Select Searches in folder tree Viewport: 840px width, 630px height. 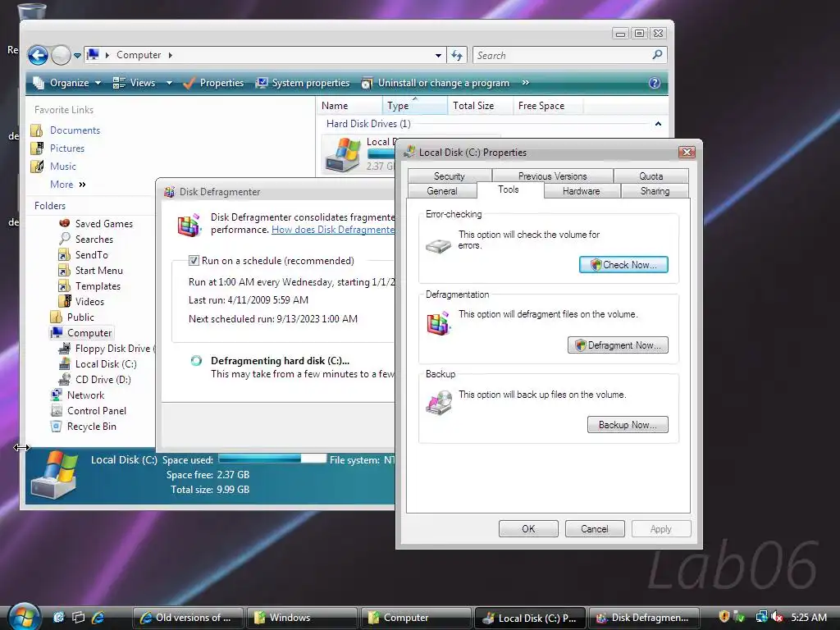94,240
